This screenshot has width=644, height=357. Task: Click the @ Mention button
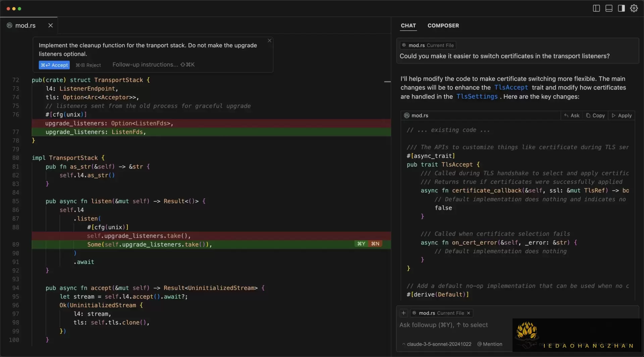point(490,344)
